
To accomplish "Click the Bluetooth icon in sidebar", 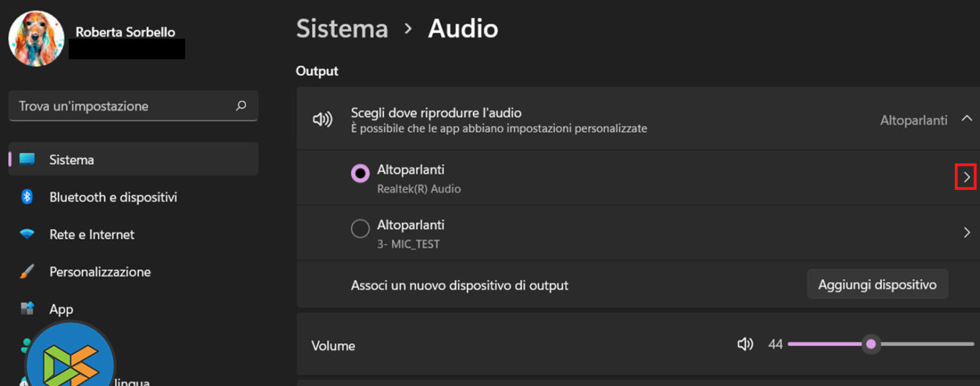I will [27, 197].
